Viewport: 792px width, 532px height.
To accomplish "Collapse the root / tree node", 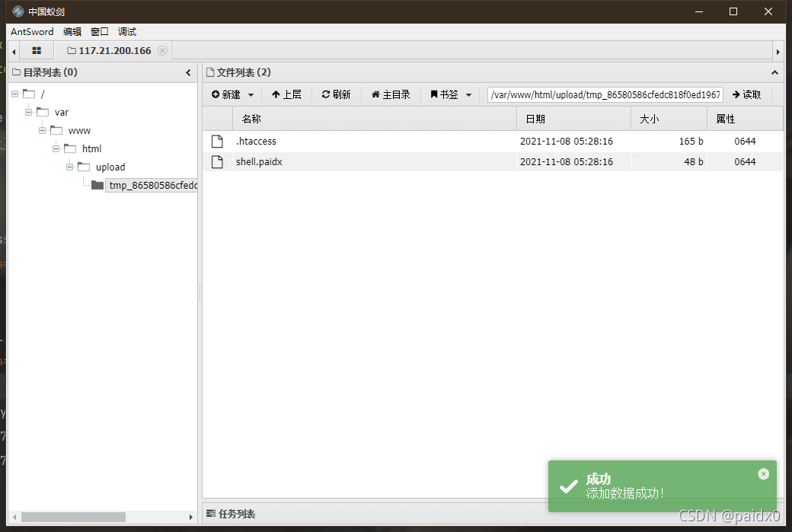I will [x=15, y=94].
